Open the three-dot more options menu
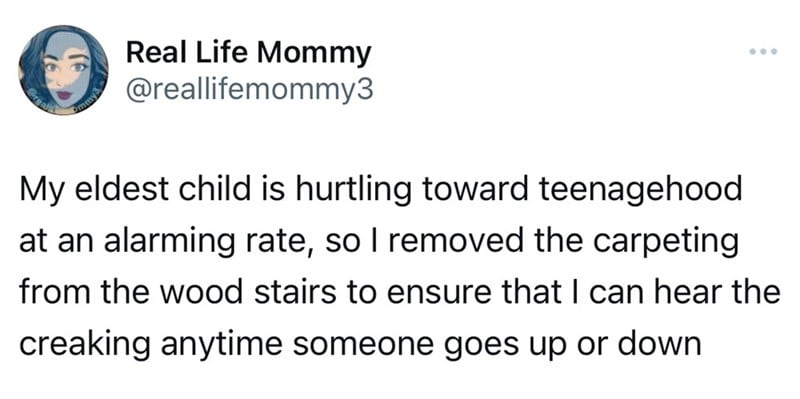Viewport: 800px width, 399px height. tap(763, 52)
